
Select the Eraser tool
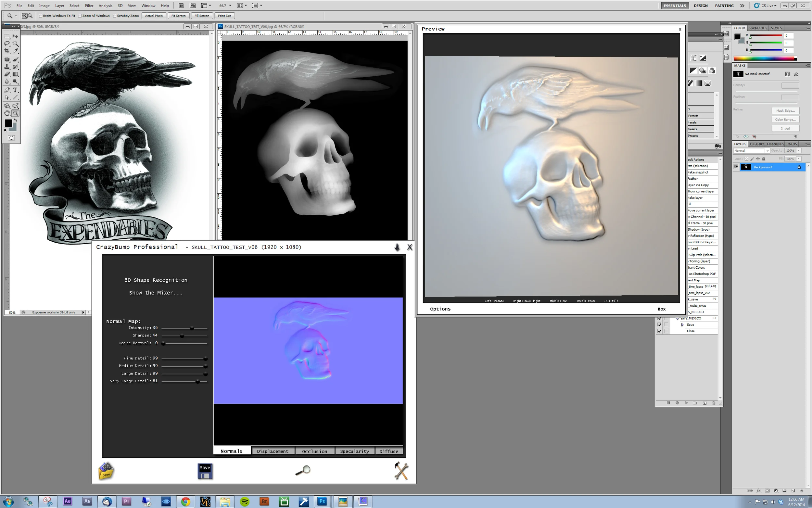coord(7,74)
